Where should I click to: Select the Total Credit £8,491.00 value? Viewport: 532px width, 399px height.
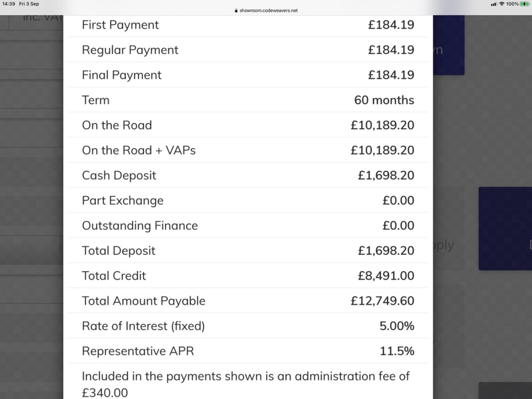click(386, 276)
